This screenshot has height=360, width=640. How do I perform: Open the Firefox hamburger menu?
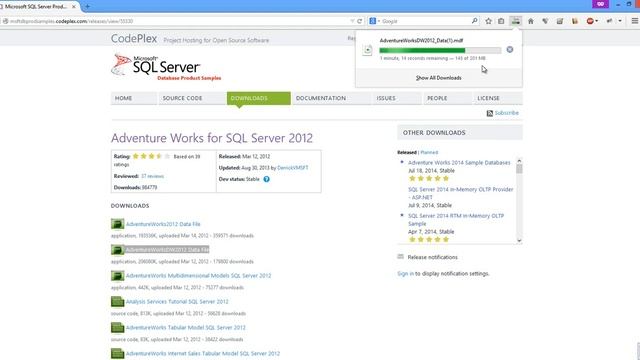(635, 21)
